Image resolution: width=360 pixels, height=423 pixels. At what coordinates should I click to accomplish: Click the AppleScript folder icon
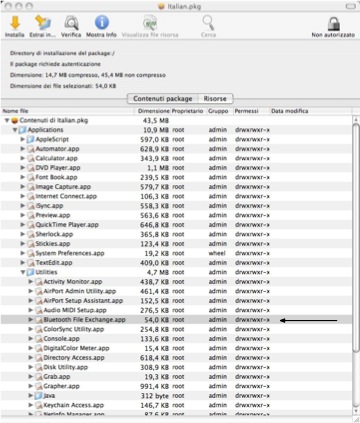[x=31, y=139]
